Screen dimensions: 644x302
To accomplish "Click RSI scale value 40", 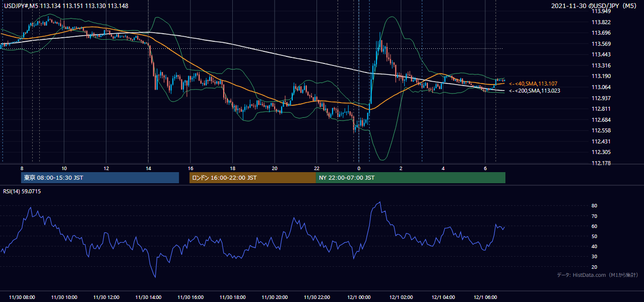I will [595, 246].
